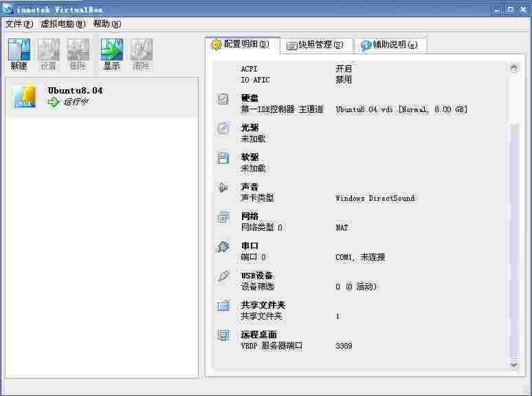Open the 共享文件夹 heading link
Image resolution: width=532 pixels, height=396 pixels.
pyautogui.click(x=263, y=305)
